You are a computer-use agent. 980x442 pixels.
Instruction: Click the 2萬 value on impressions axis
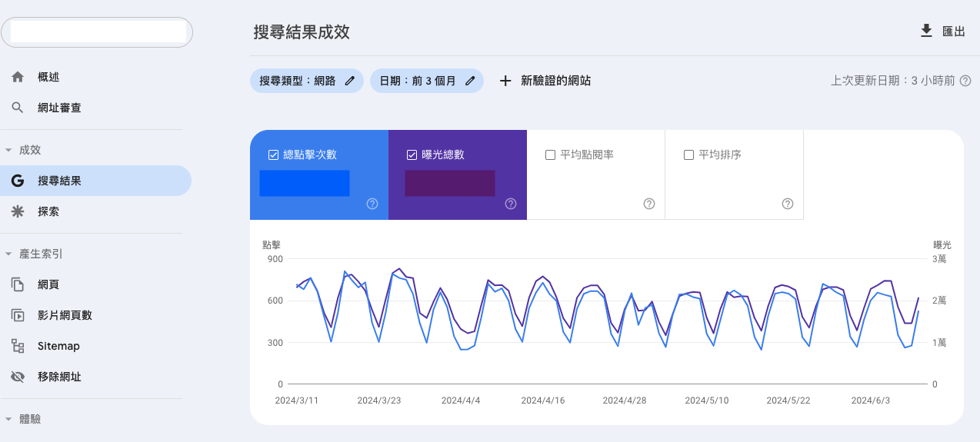coord(938,301)
